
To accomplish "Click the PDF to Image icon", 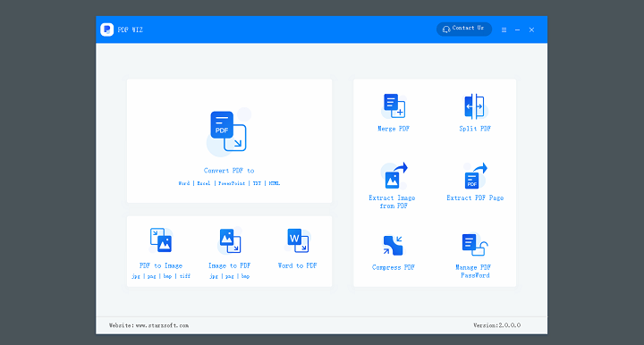I will point(161,240).
